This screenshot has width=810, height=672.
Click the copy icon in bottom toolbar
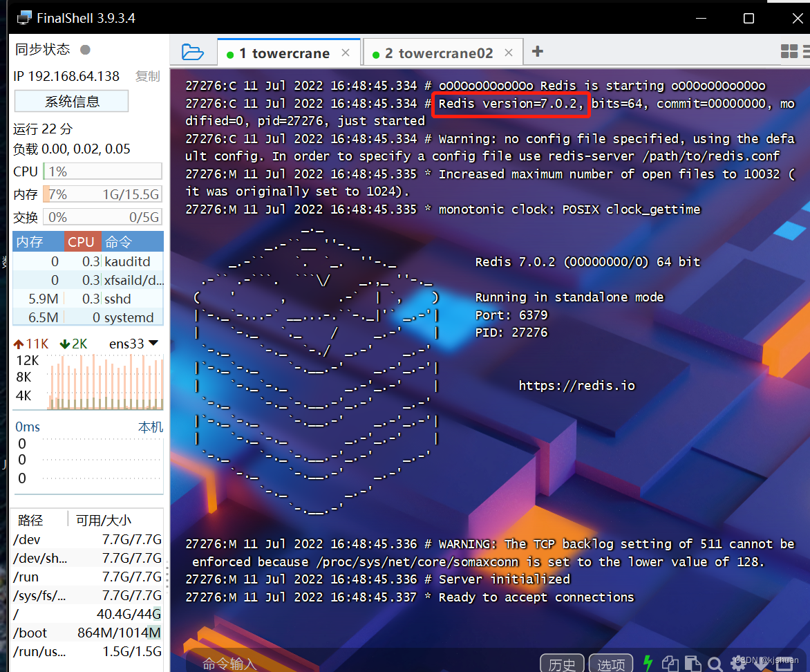tap(670, 662)
